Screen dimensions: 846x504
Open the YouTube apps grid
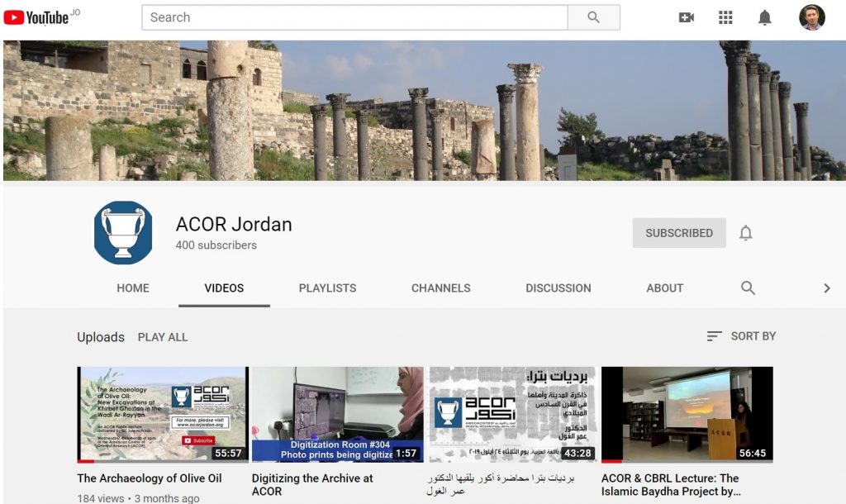tap(725, 17)
